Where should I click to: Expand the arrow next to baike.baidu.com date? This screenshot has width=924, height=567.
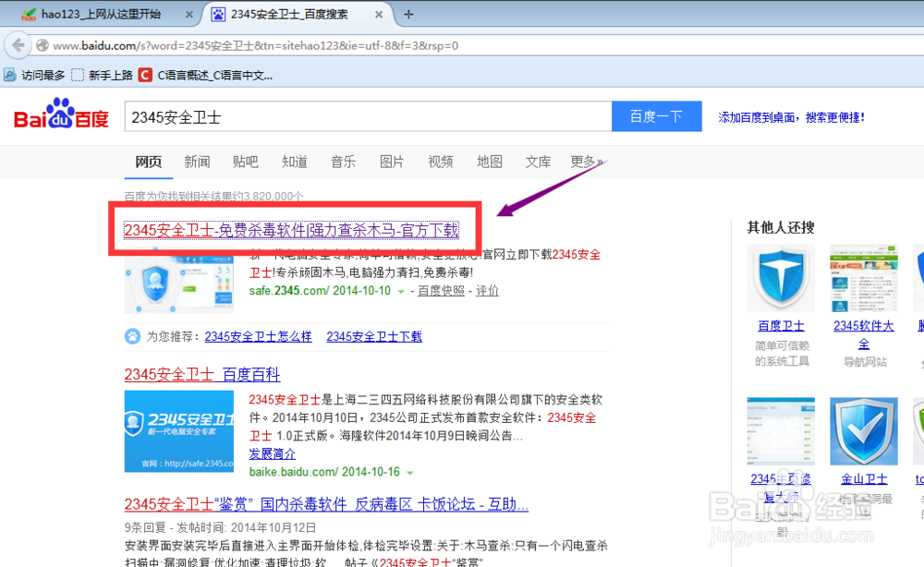pyautogui.click(x=410, y=473)
